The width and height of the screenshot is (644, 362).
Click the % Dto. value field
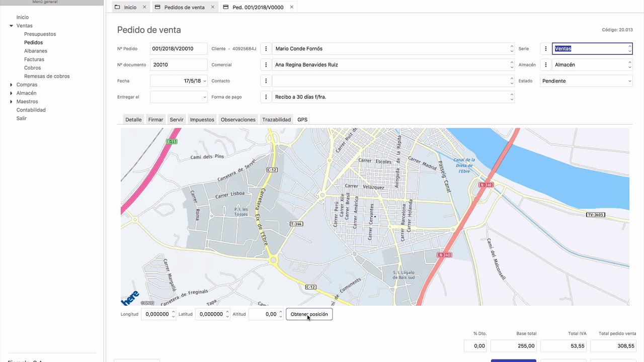click(x=475, y=346)
